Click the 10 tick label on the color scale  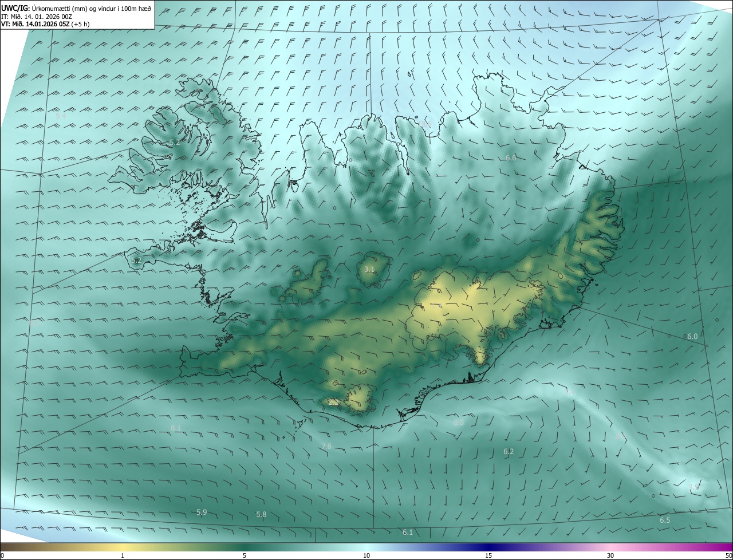366,556
